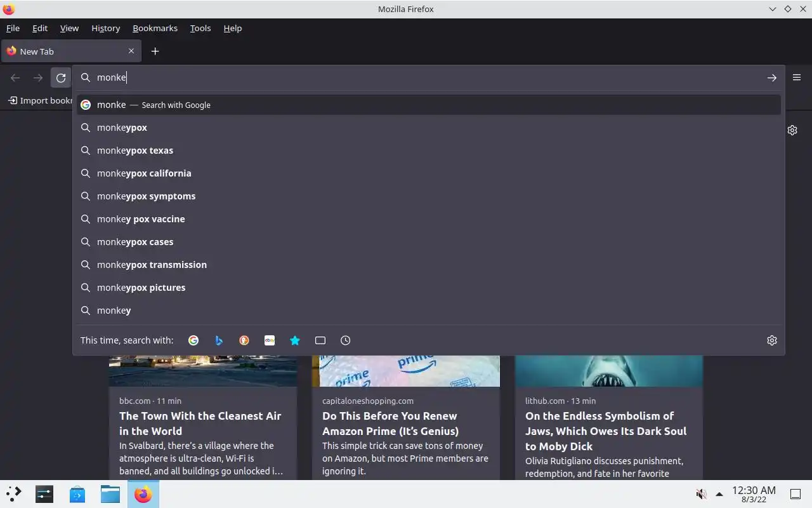Open file manager from taskbar
The width and height of the screenshot is (812, 508).
point(110,494)
